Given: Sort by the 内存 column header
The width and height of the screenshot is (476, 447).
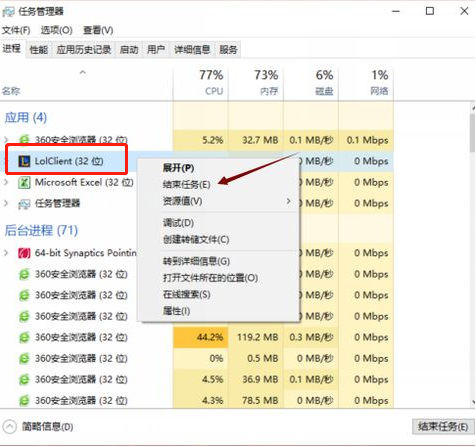Looking at the screenshot, I should point(256,82).
